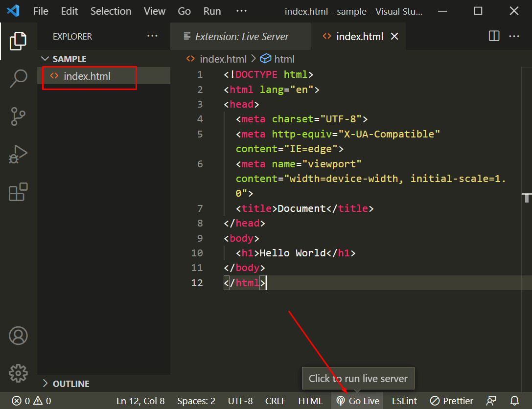Open the Extensions view icon
This screenshot has width=532, height=409.
pos(18,192)
